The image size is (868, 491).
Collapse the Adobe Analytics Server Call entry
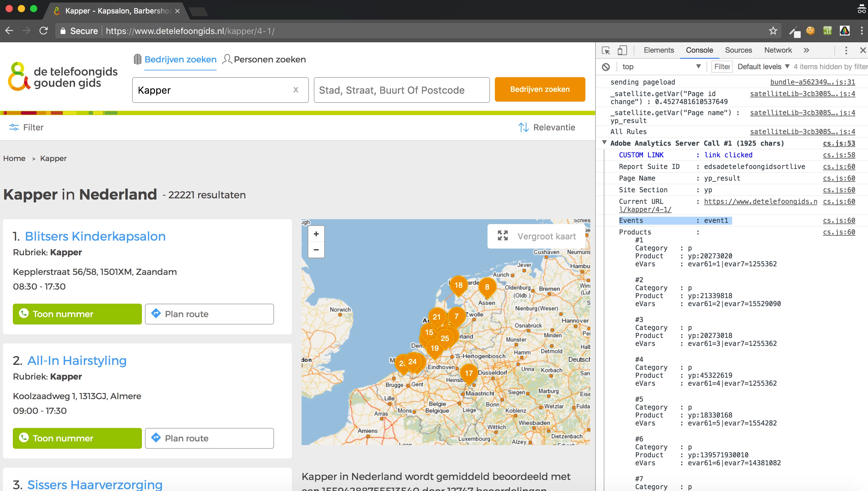604,143
